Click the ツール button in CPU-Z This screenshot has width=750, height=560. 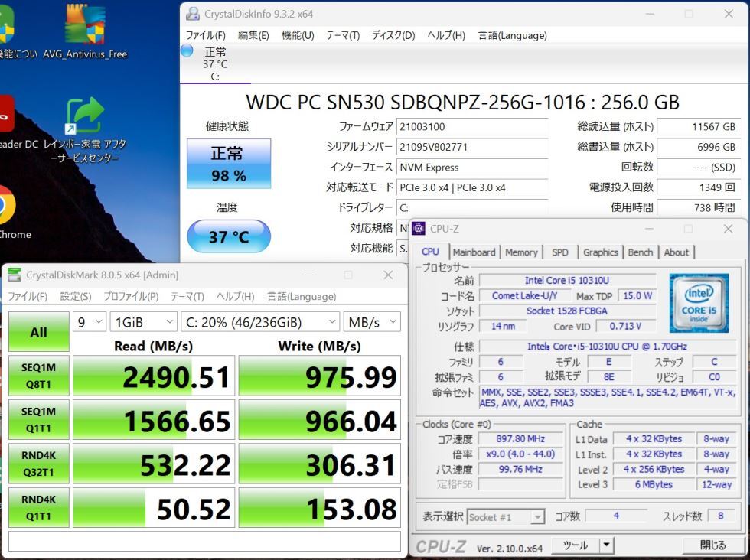576,545
